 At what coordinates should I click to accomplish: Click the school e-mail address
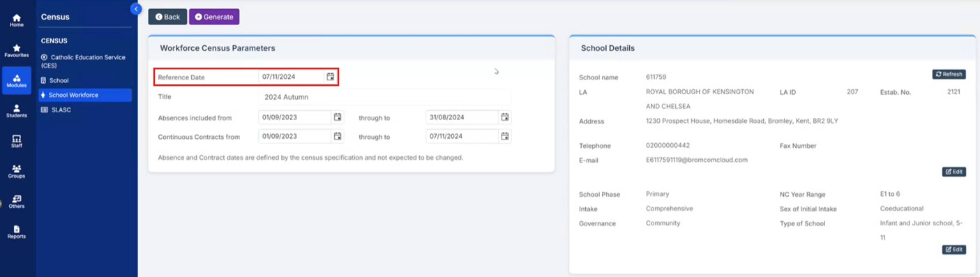(x=697, y=160)
